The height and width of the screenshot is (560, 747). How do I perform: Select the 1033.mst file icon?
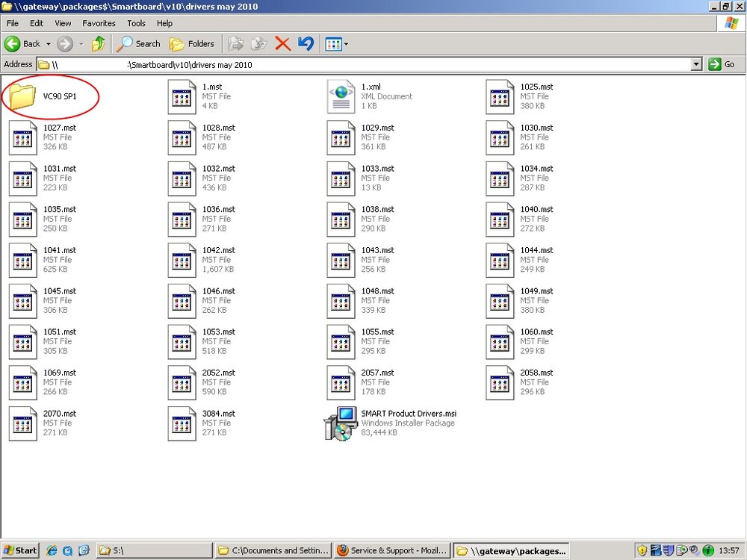tap(341, 179)
